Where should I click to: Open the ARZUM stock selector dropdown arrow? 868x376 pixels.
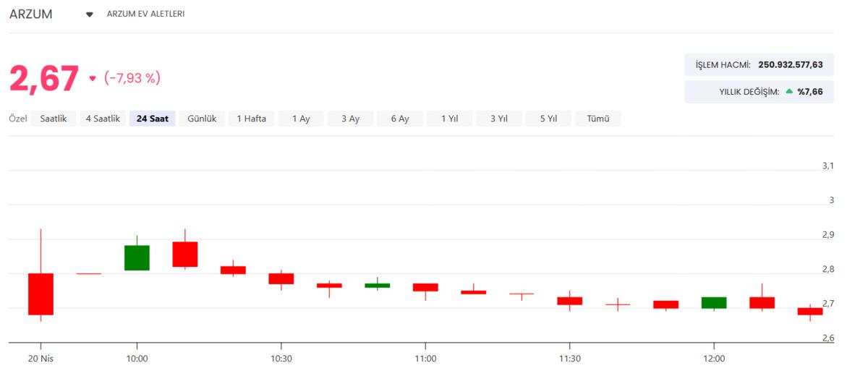[90, 14]
